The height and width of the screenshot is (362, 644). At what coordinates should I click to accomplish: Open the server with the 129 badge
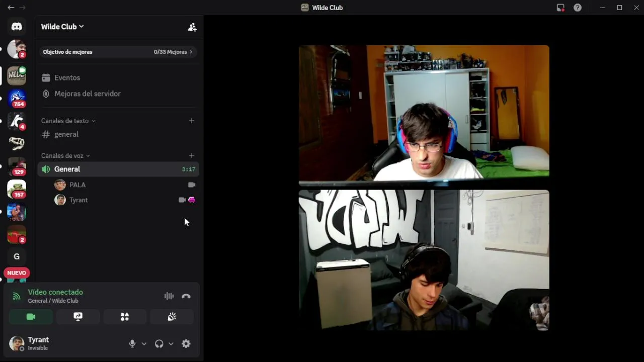17,166
